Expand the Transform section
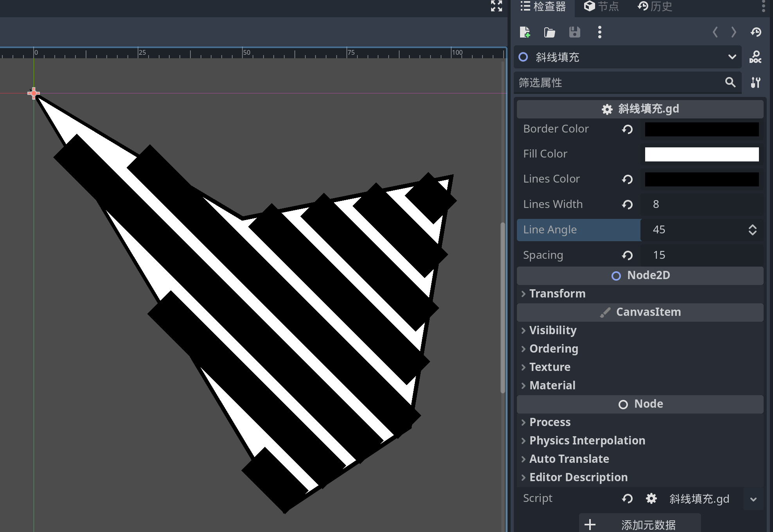773x532 pixels. (x=640, y=294)
